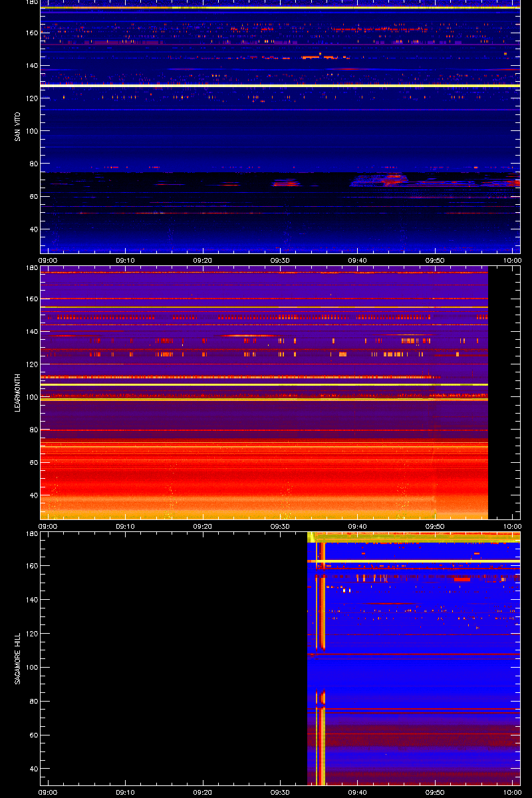The image size is (532, 798).
Task: Click the 80 frequency tick on San Vito axis
Action: pyautogui.click(x=33, y=164)
